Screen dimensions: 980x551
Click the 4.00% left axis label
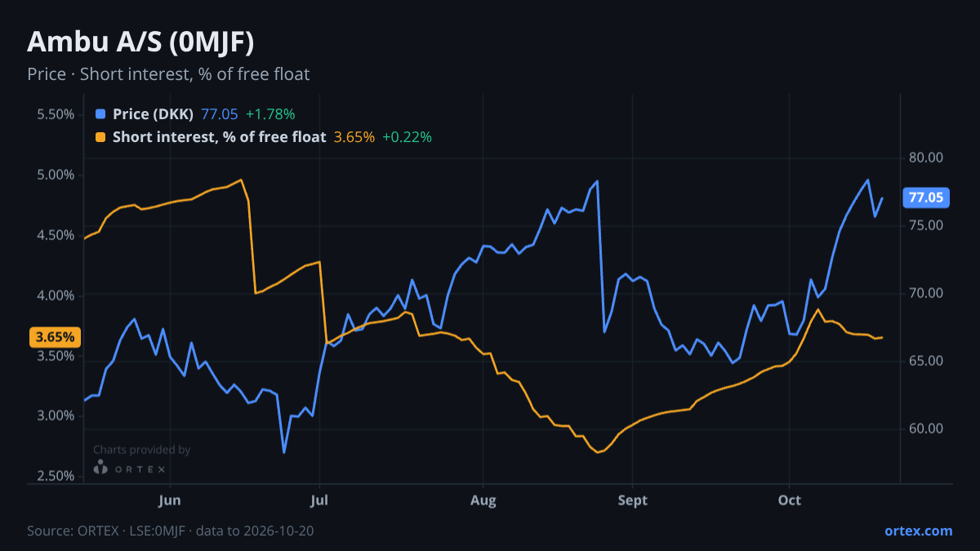pyautogui.click(x=56, y=295)
